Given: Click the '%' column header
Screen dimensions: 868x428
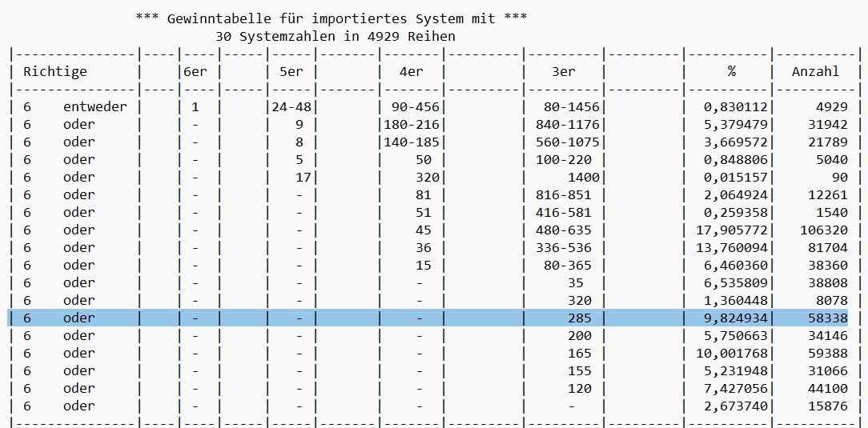Looking at the screenshot, I should tap(731, 71).
